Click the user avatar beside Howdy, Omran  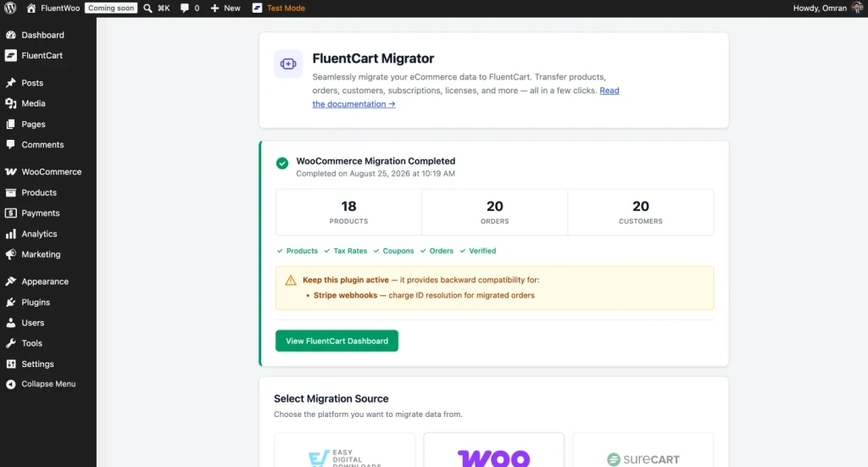pos(857,8)
